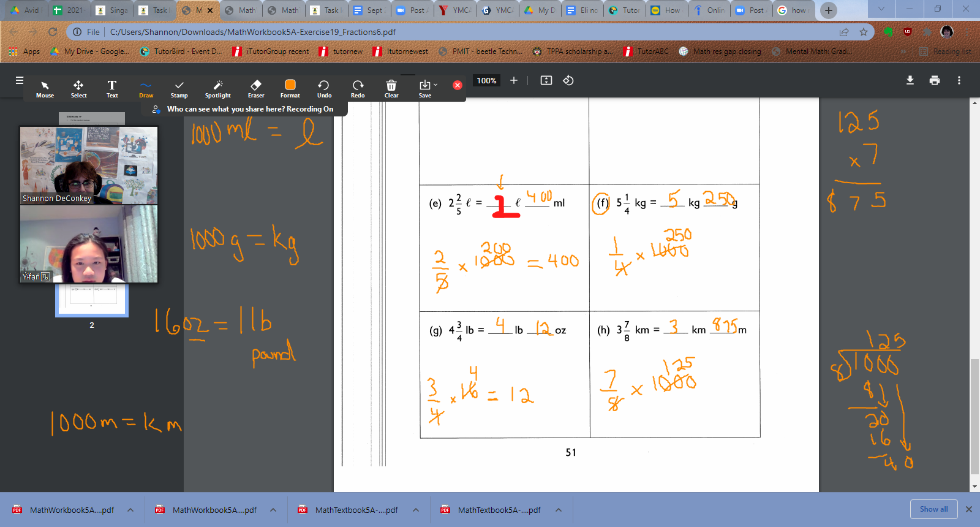Screen dimensions: 980x527
Task: Open tutornew bookmark
Action: [x=341, y=51]
